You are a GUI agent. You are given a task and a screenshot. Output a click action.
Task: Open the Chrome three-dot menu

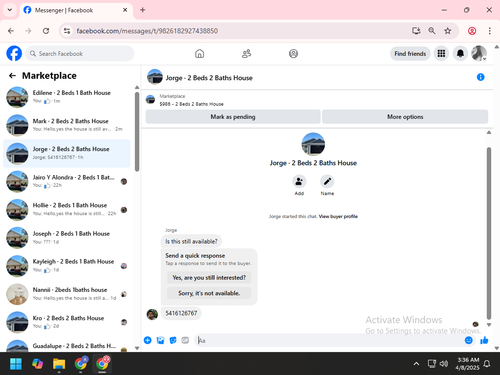(x=489, y=31)
